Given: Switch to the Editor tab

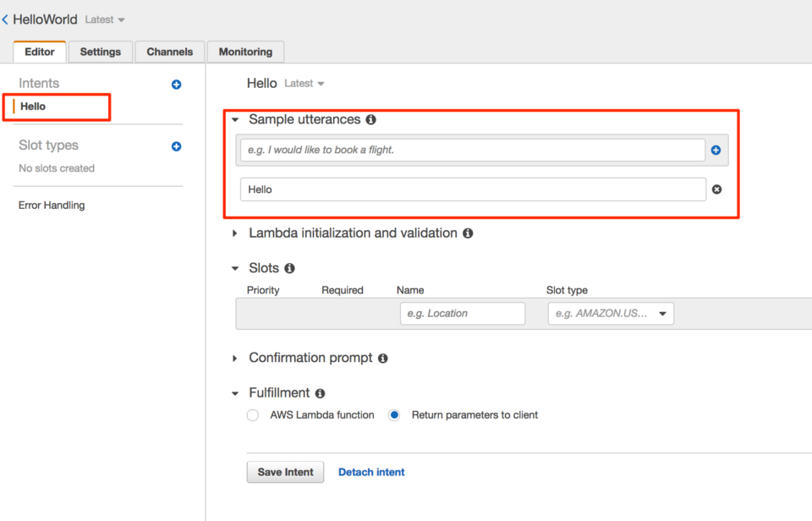Looking at the screenshot, I should click(40, 52).
